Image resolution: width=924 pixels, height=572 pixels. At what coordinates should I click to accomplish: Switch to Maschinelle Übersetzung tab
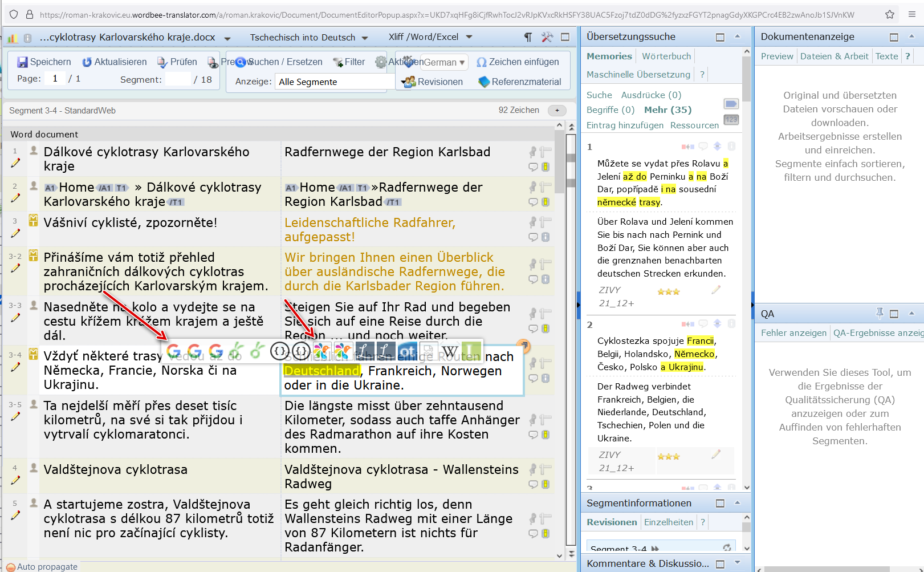pos(638,75)
